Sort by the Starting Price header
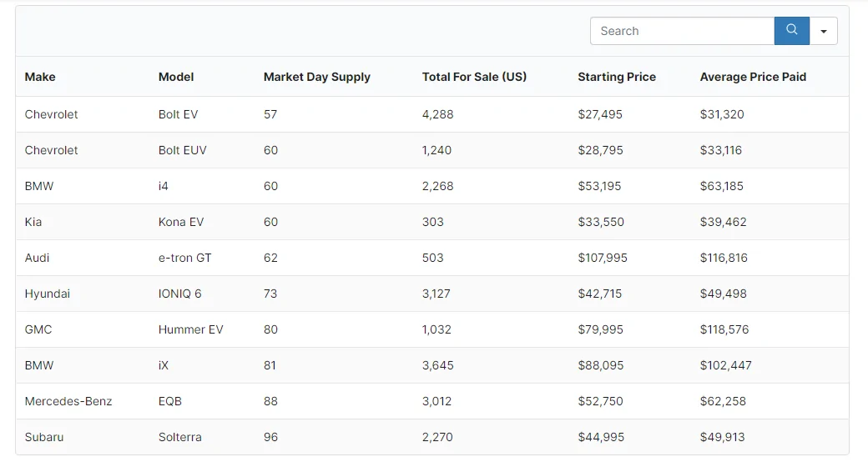Image resolution: width=868 pixels, height=462 pixels. click(617, 77)
